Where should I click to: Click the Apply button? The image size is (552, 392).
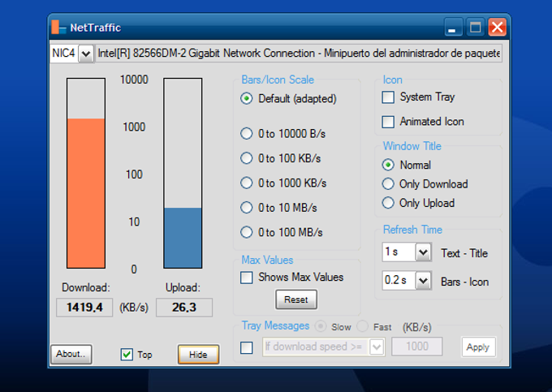pyautogui.click(x=478, y=347)
